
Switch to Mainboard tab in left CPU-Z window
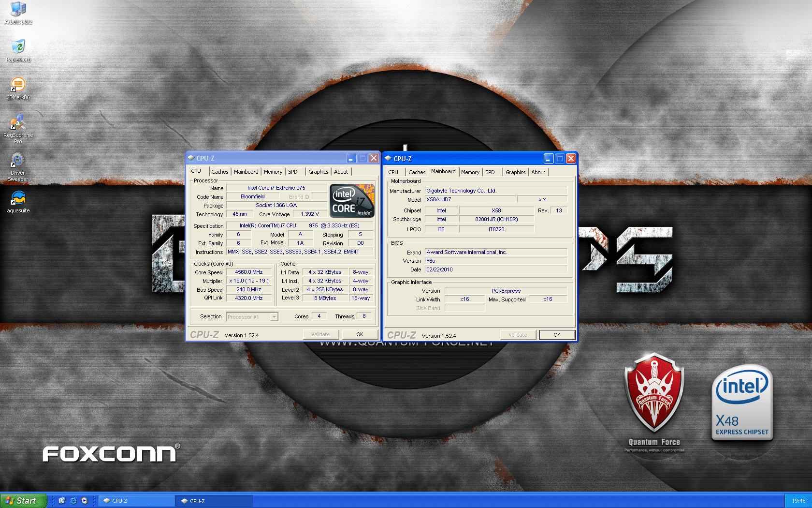point(246,172)
